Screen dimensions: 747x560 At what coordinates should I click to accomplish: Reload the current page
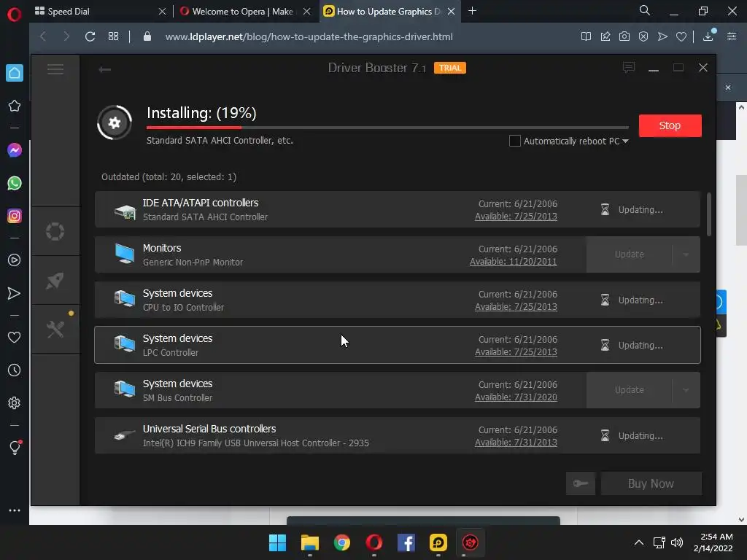(90, 36)
